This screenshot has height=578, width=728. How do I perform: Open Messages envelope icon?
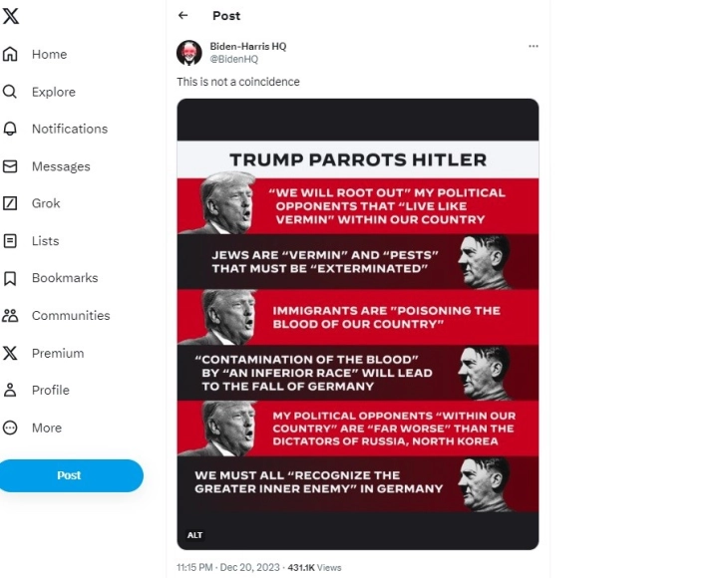10,166
